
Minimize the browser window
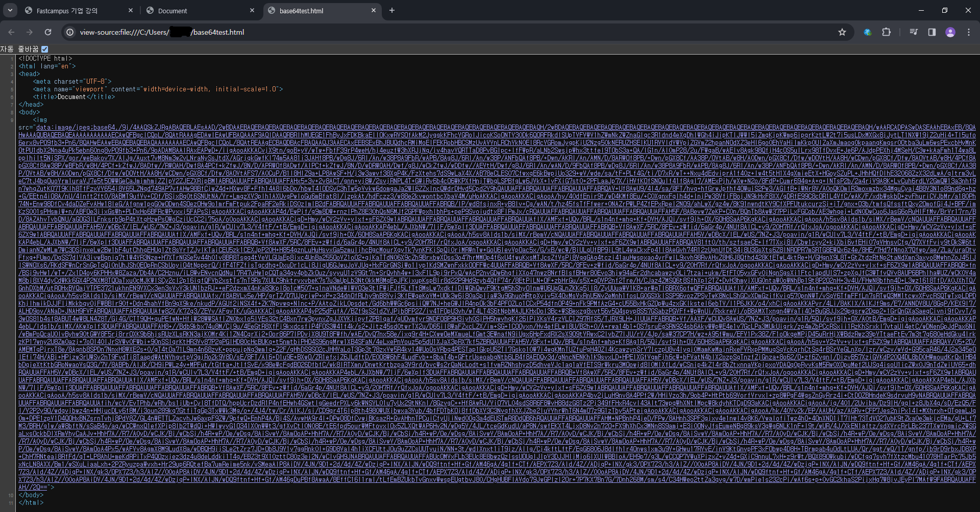[x=921, y=10]
